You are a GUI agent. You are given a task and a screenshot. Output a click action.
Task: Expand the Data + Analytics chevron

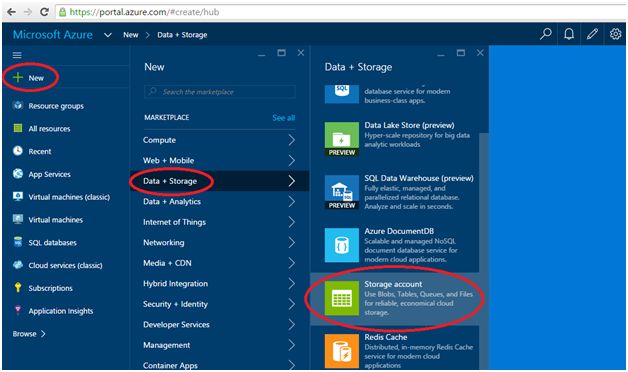point(291,201)
